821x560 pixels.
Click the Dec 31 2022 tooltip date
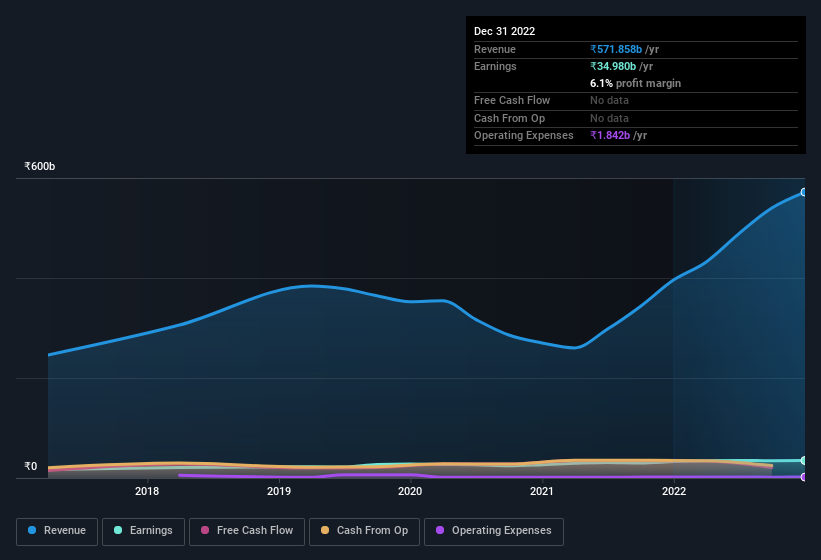[x=504, y=31]
